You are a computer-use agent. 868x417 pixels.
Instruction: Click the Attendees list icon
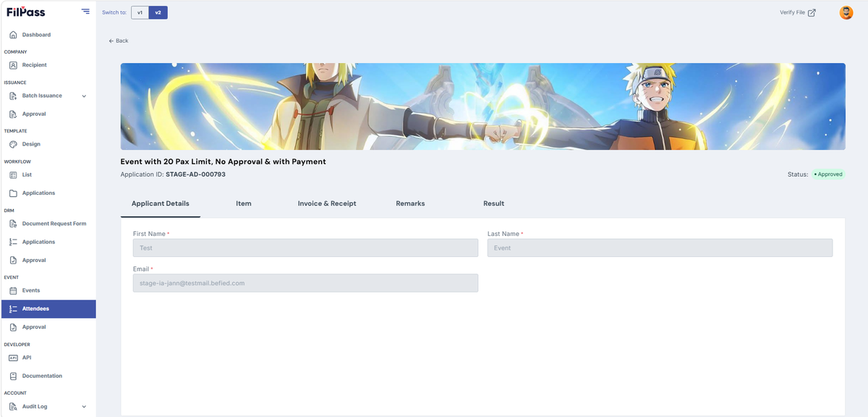[13, 308]
